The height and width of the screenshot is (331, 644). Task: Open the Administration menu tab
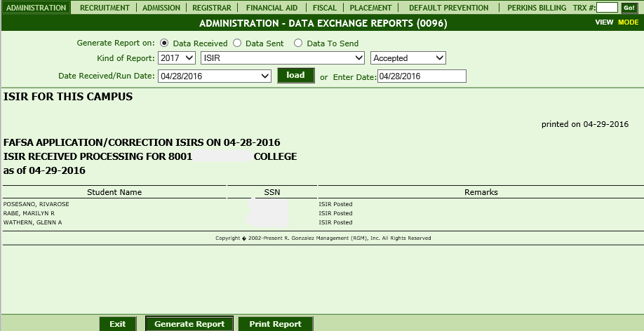click(36, 8)
